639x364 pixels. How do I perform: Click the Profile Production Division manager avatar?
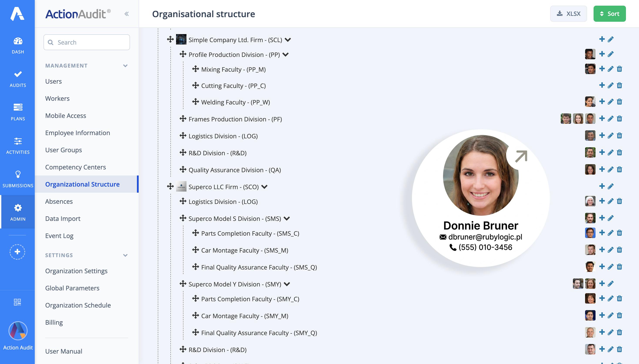[590, 54]
